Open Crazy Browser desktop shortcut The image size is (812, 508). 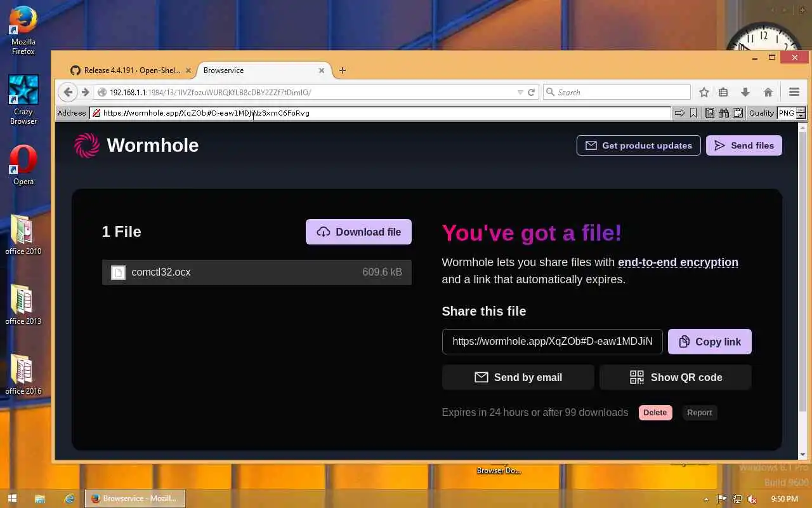coord(23,100)
